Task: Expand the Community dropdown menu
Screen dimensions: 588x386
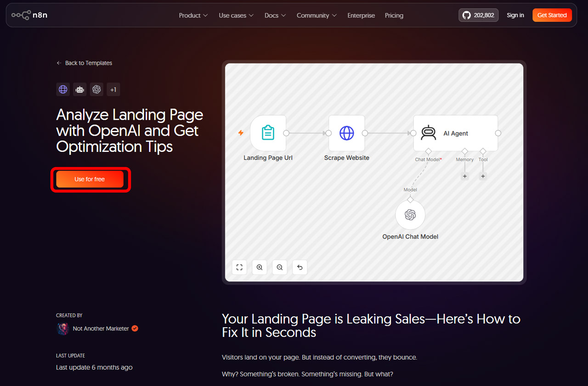Action: pos(317,16)
